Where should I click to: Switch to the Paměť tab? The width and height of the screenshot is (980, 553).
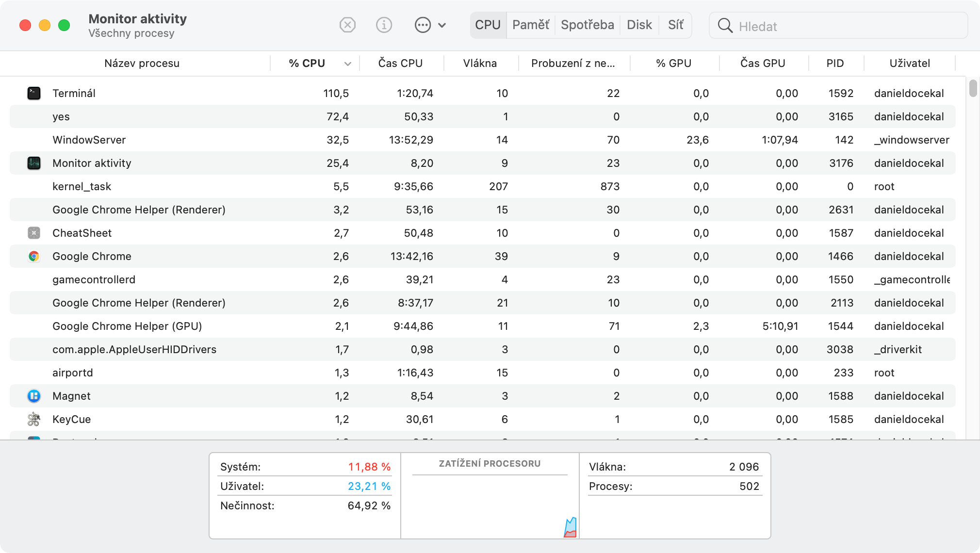coord(531,25)
